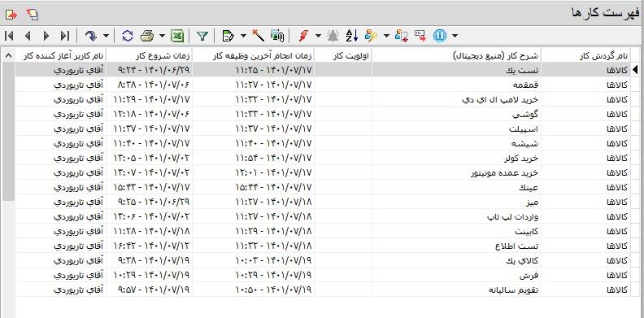Go to the previous record
The width and height of the screenshot is (644, 318).
pos(28,36)
